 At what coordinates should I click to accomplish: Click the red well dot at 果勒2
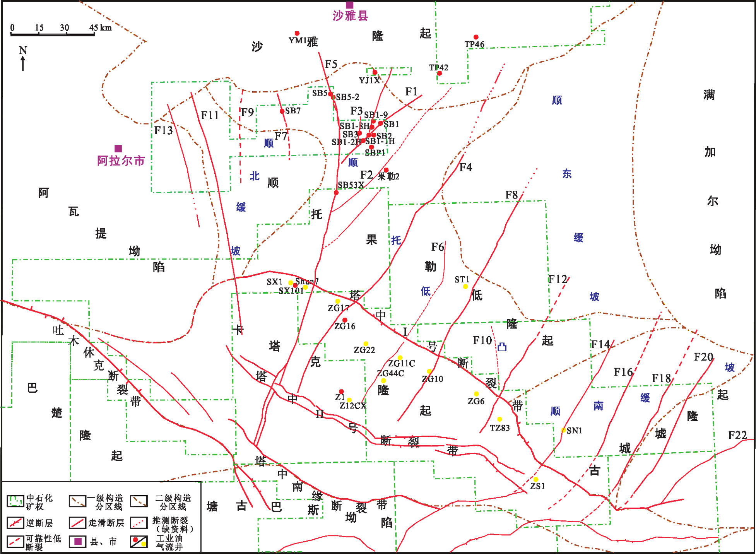tap(386, 170)
